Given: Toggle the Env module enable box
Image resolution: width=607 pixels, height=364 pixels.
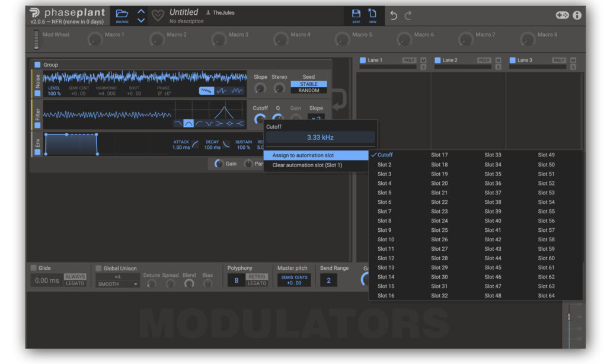Looking at the screenshot, I should [37, 152].
